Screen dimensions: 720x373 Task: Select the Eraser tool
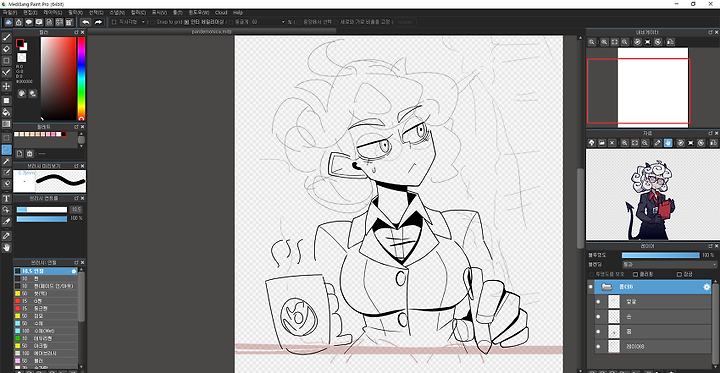point(6,49)
